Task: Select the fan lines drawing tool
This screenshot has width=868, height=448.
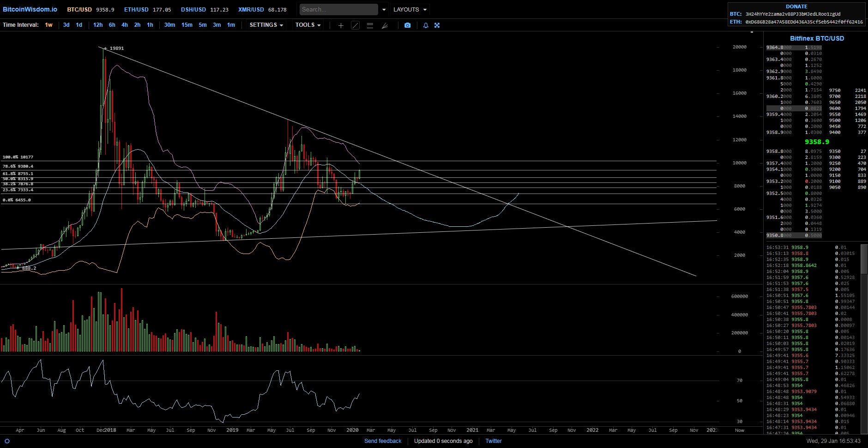Action: click(x=385, y=25)
